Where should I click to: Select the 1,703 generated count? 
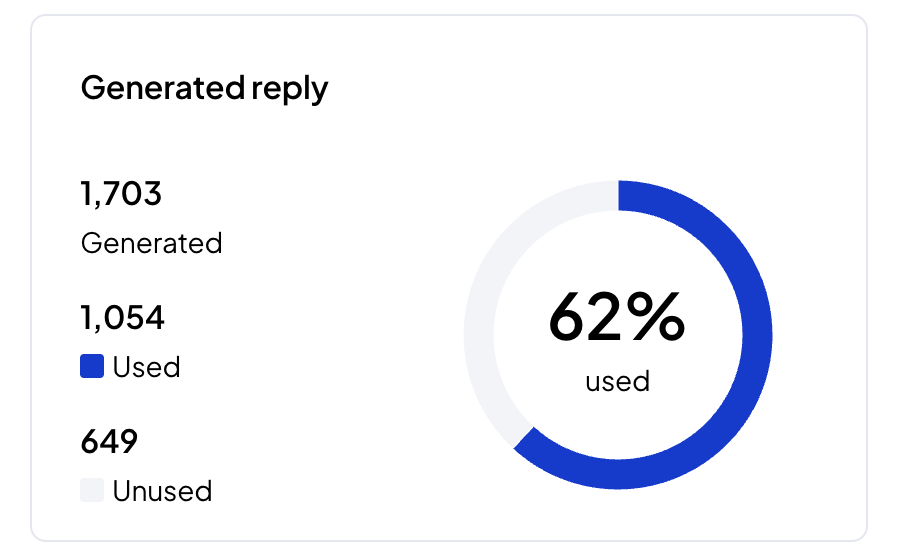[x=121, y=193]
